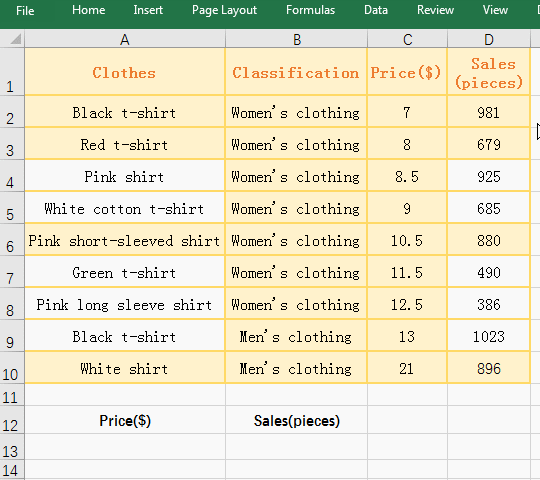Select the bold Sales(pieces) cell in row 12
Image resolution: width=540 pixels, height=480 pixels.
(296, 420)
